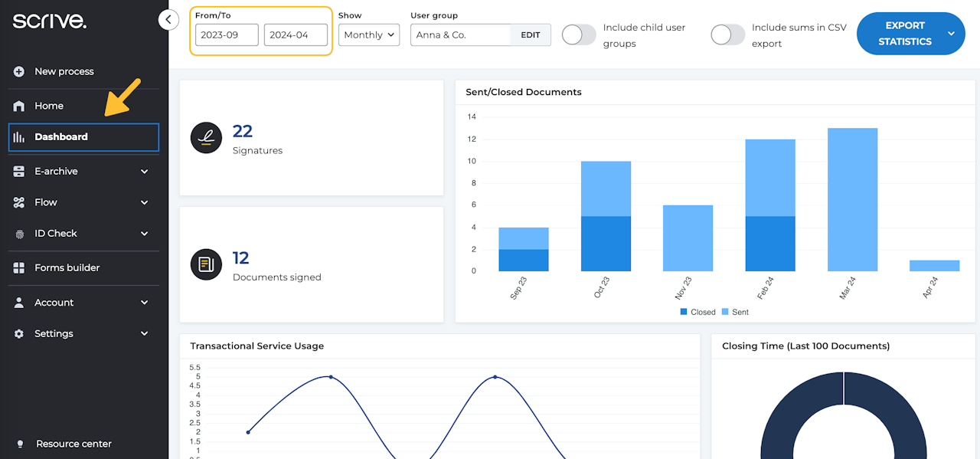Open Export Statistics dropdown arrow
This screenshot has width=980, height=459.
click(951, 34)
